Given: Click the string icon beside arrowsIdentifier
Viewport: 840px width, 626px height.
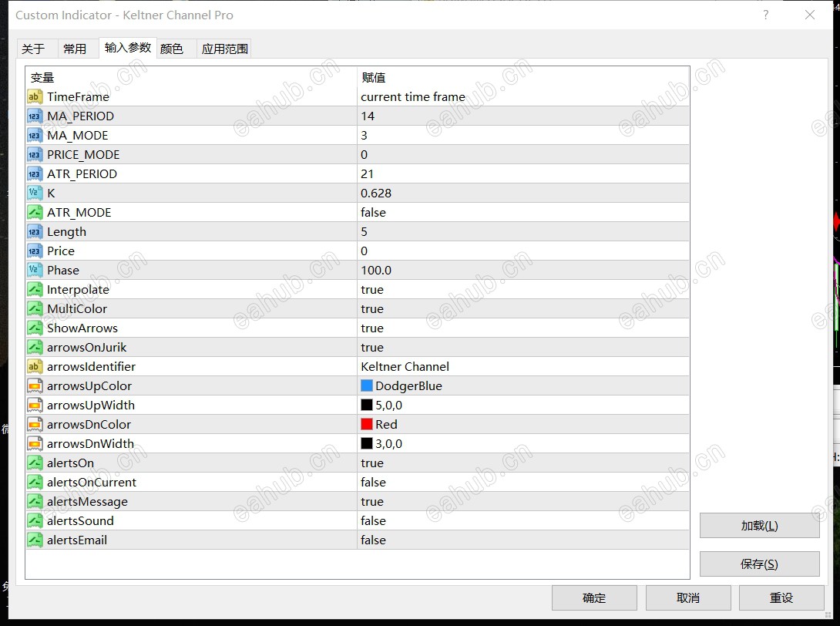Looking at the screenshot, I should coord(34,367).
